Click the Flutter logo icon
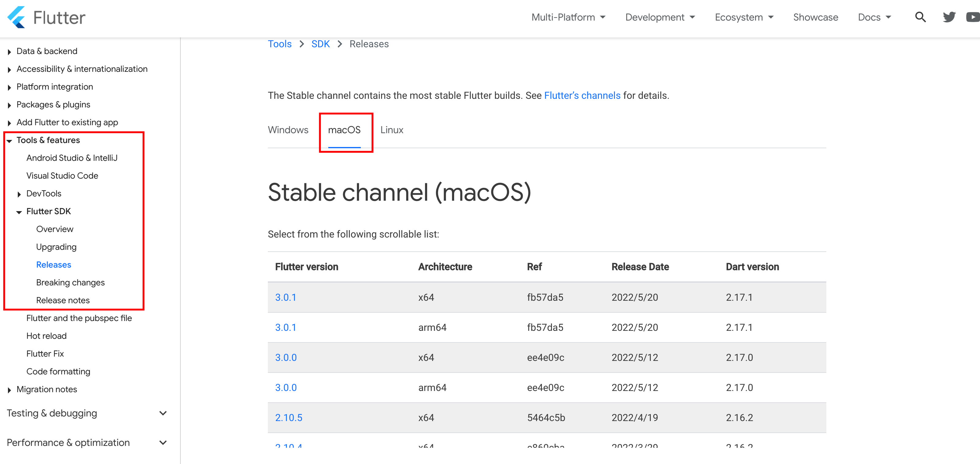The width and height of the screenshot is (980, 464). [x=16, y=17]
